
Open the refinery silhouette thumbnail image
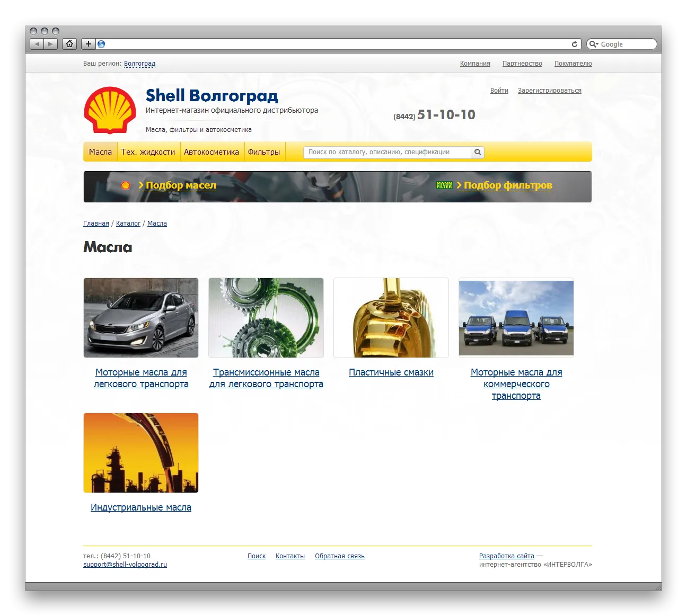141,453
